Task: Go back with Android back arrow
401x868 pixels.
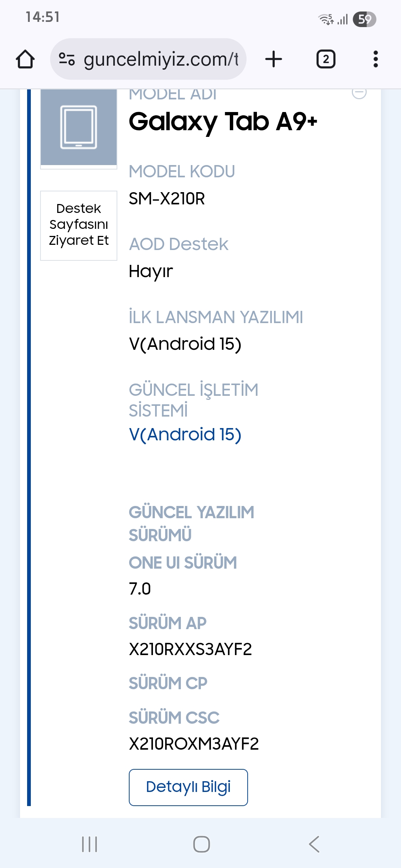Action: (x=314, y=844)
